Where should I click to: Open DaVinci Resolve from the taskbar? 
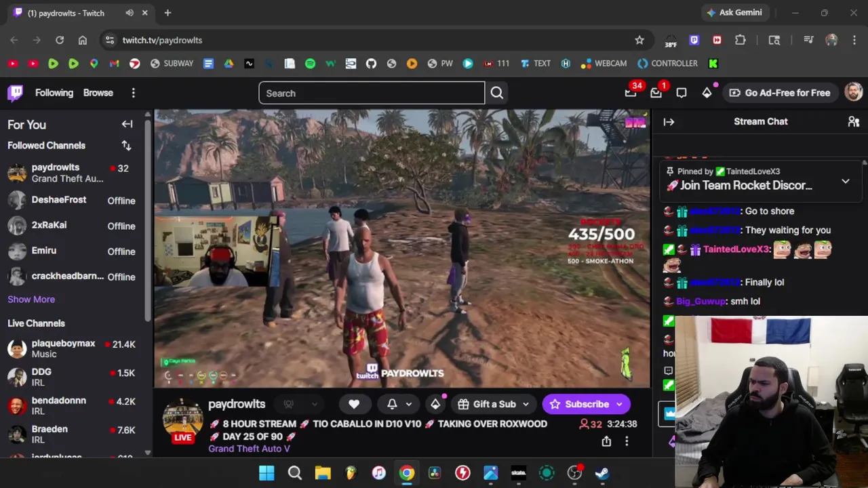[x=435, y=473]
